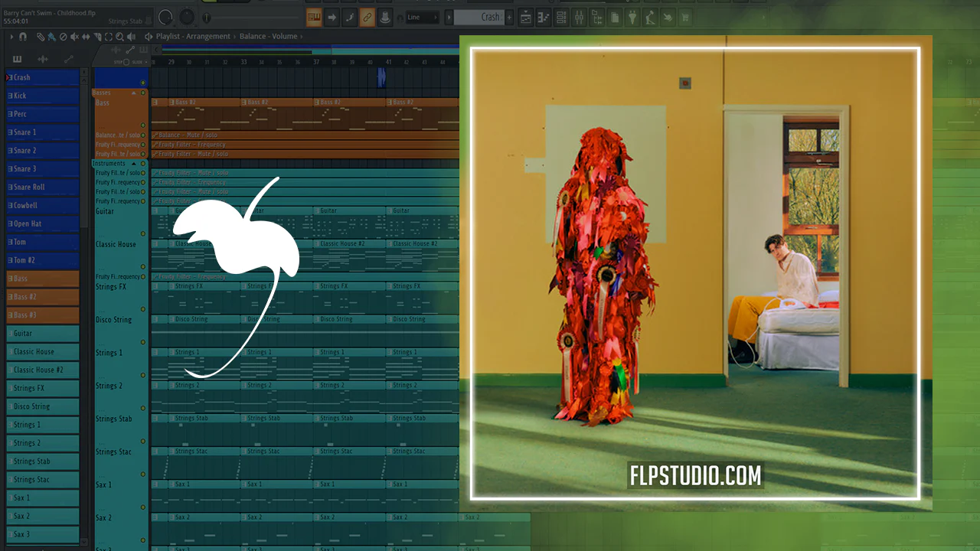Select the Paint brush tool
The image size is (980, 551).
(51, 36)
